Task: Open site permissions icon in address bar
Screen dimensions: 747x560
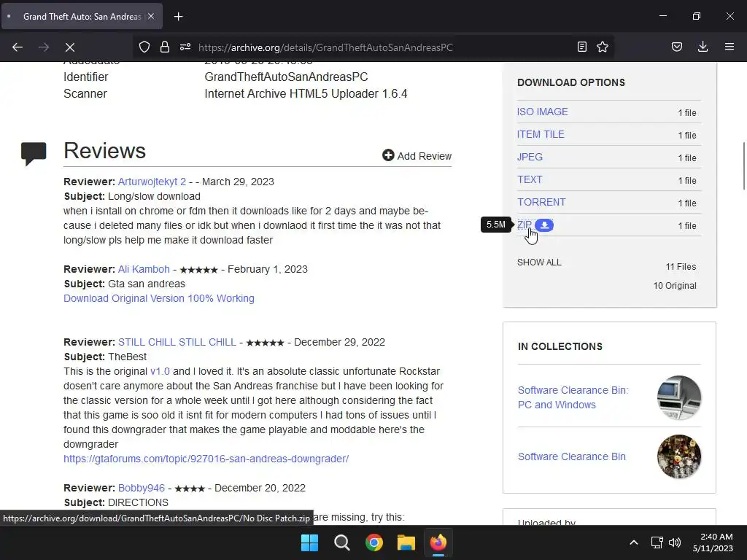Action: point(185,47)
